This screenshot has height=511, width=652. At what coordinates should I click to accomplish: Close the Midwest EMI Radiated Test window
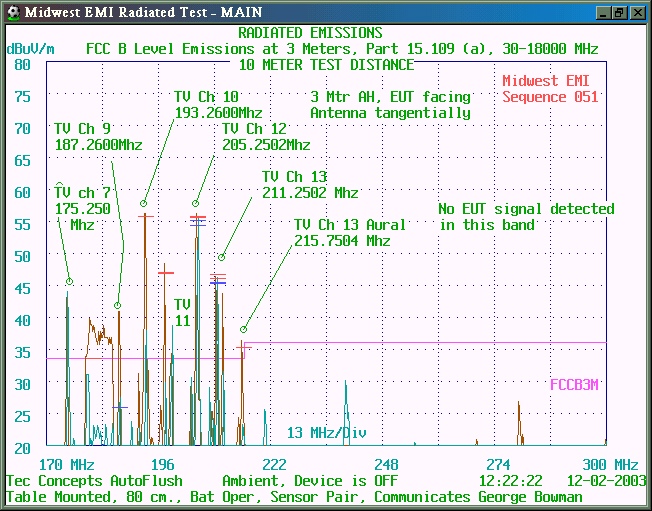[x=636, y=12]
